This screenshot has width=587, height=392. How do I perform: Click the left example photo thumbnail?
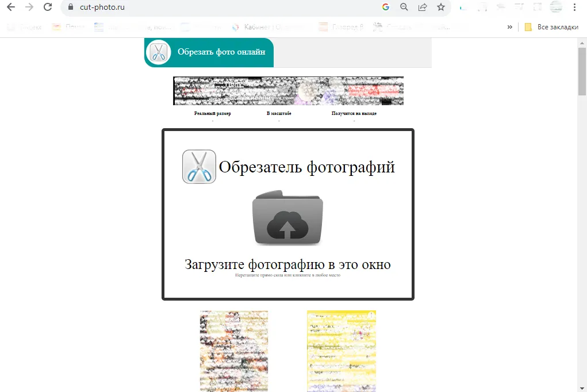pyautogui.click(x=233, y=351)
